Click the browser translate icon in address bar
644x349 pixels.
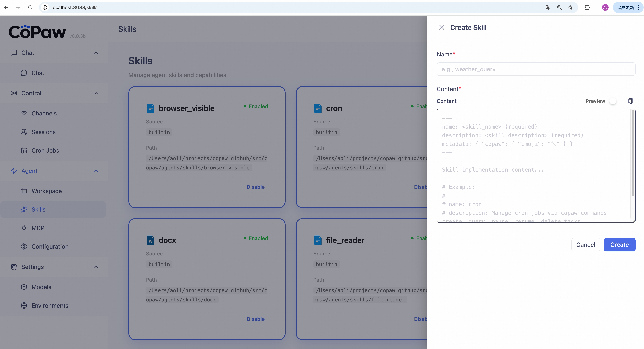tap(548, 8)
